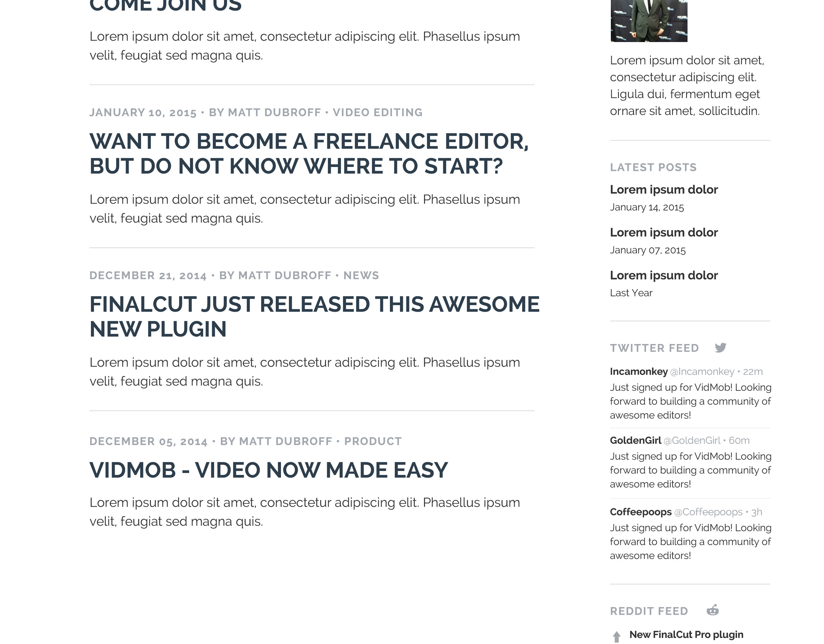Click the @Incamonkey handle
The height and width of the screenshot is (644, 824).
702,371
